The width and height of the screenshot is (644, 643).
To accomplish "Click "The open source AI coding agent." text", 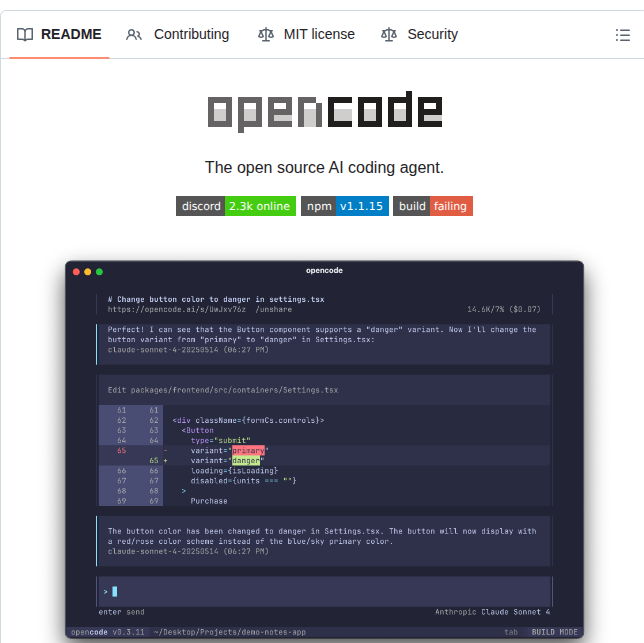I will 324,168.
